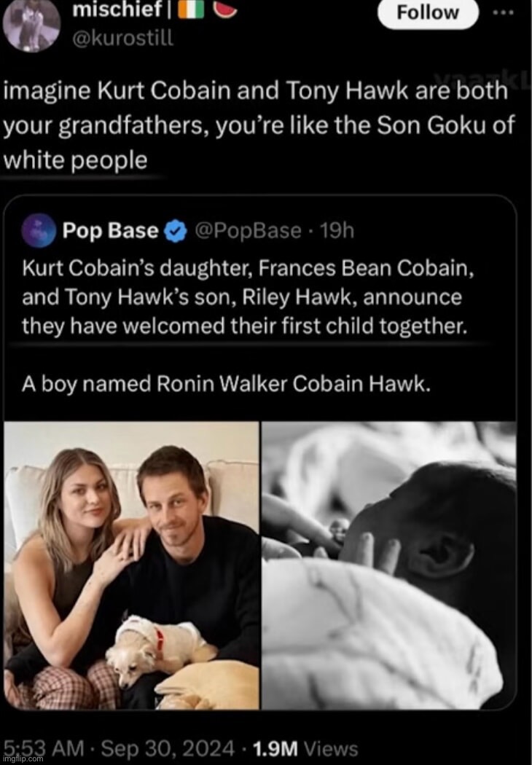Follow the mischief account
The width and height of the screenshot is (532, 765).
tap(428, 12)
